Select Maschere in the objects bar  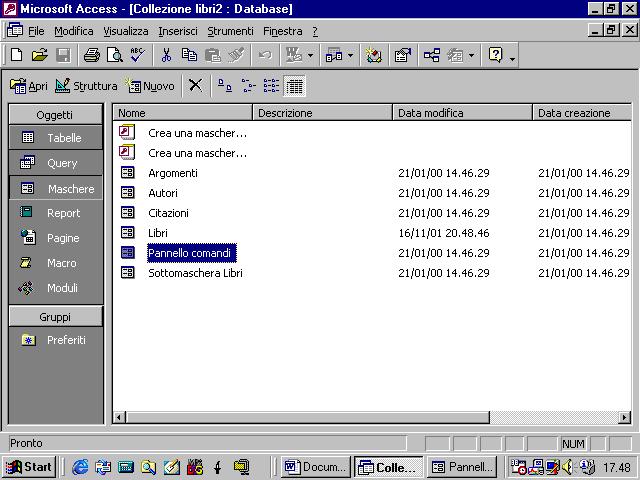(56, 188)
